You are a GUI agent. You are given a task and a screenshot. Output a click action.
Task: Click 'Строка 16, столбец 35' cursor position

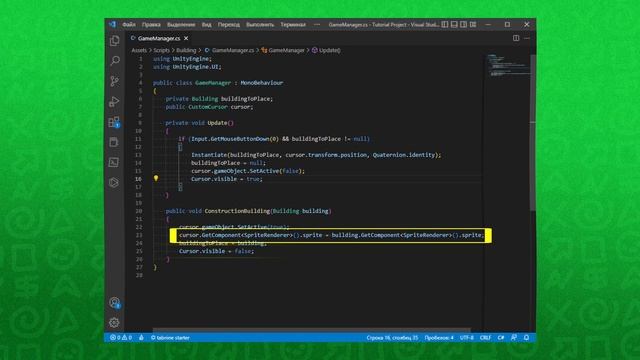(x=392, y=338)
